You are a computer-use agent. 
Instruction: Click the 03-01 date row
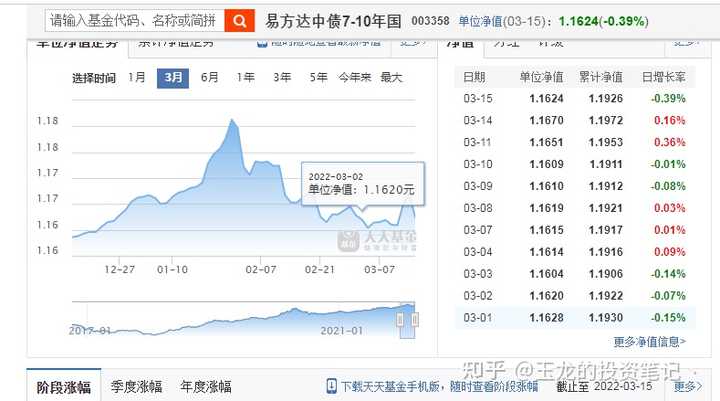(x=574, y=317)
